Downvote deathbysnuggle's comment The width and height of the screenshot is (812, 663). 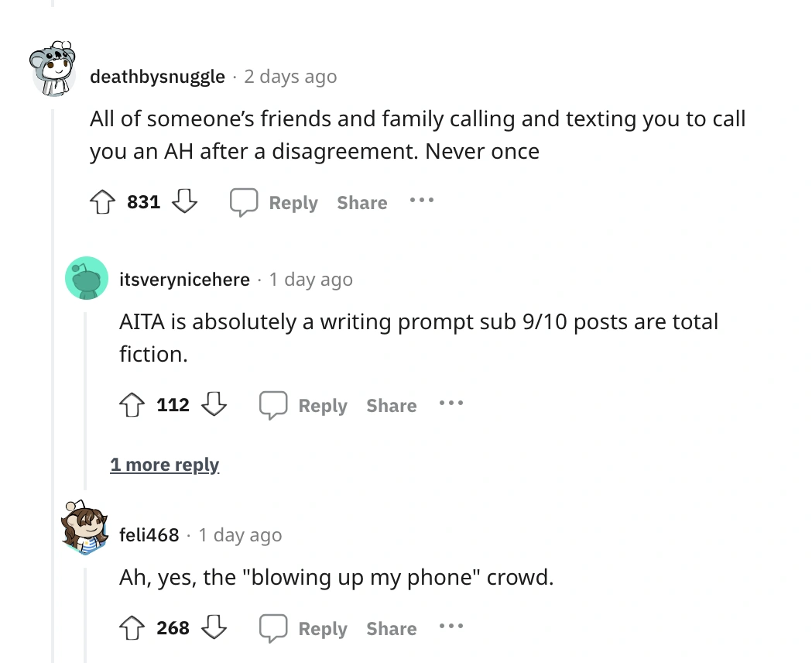point(183,203)
